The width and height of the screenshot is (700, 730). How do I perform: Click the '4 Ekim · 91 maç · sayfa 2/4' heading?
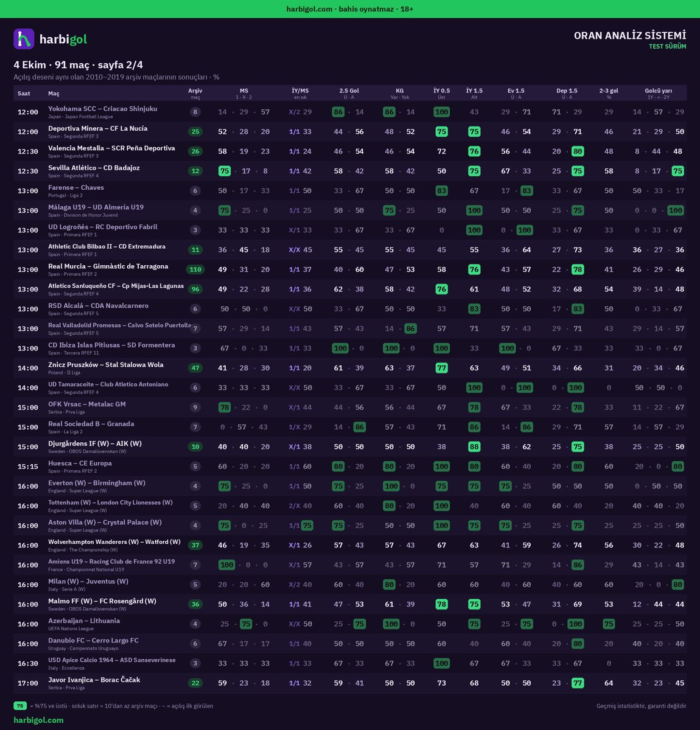[79, 64]
